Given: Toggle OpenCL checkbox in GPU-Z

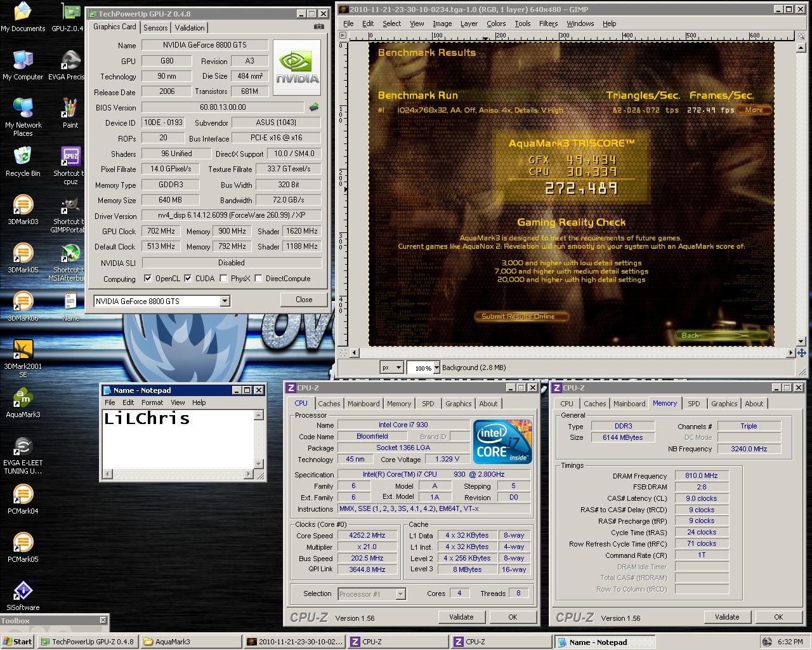Looking at the screenshot, I should point(148,278).
